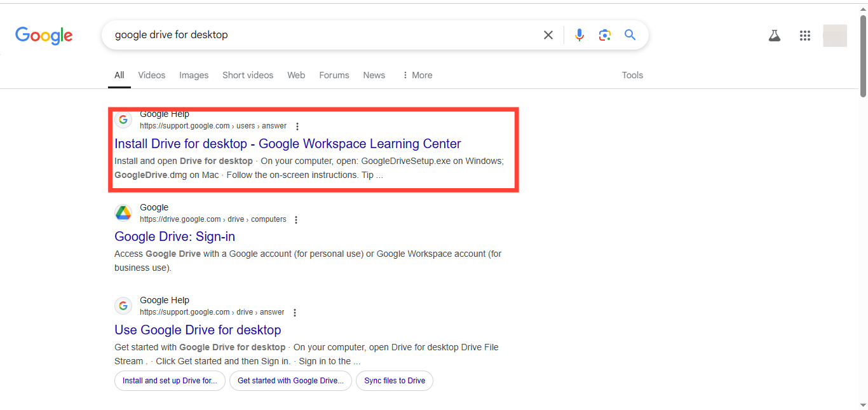Open Use Google Drive for desktop link

tap(198, 330)
